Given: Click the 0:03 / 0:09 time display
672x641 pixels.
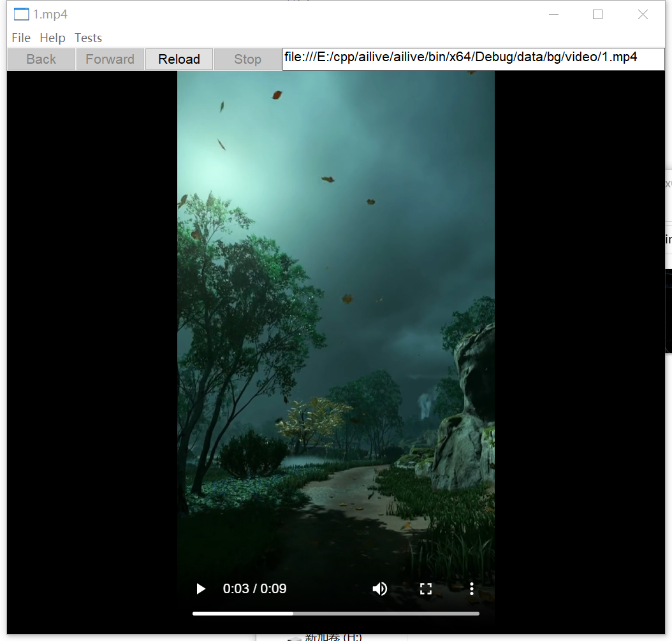Looking at the screenshot, I should coord(254,589).
